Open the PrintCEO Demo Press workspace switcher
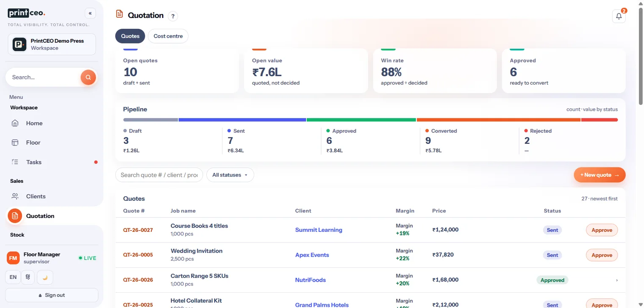Screen dimensions: 644x308 click(x=52, y=44)
